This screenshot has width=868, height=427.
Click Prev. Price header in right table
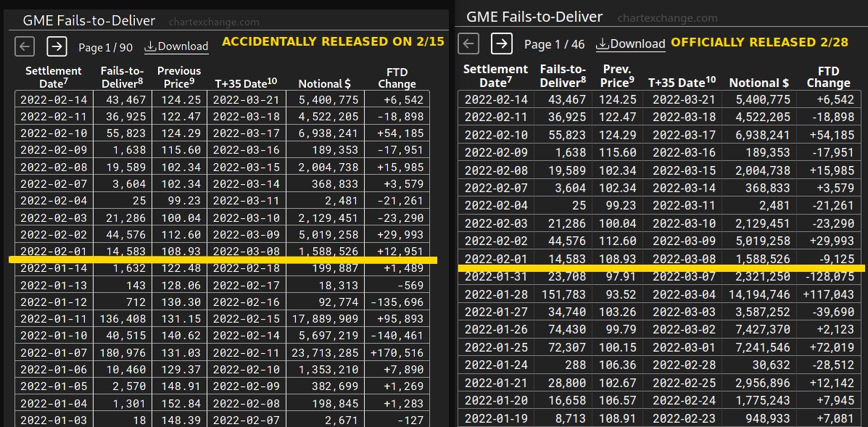click(619, 76)
